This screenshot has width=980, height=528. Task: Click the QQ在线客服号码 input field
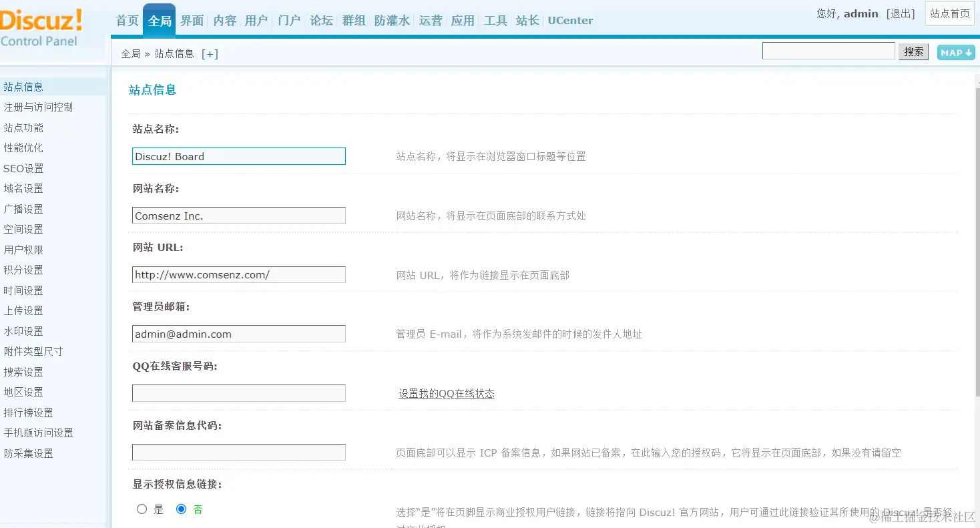(x=239, y=393)
